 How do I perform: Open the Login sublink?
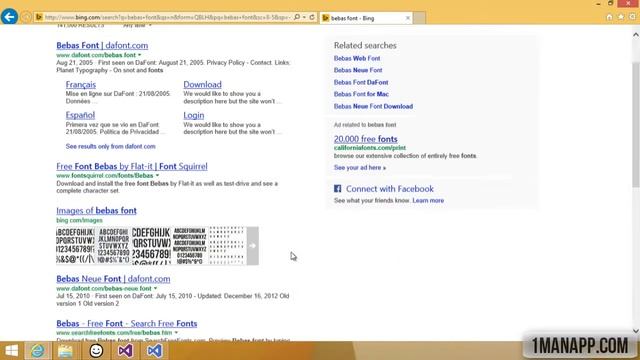193,115
